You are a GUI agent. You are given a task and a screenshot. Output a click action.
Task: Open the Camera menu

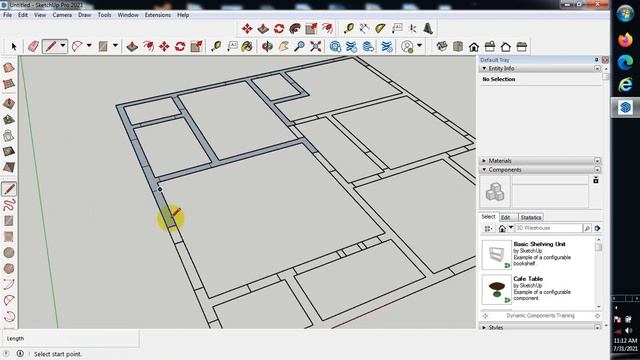pos(62,15)
